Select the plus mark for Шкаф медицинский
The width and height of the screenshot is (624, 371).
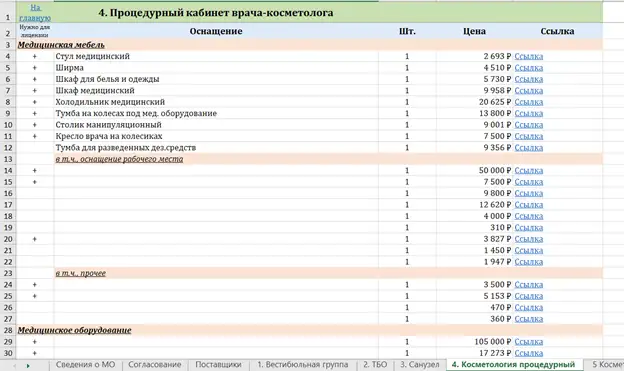tap(35, 91)
